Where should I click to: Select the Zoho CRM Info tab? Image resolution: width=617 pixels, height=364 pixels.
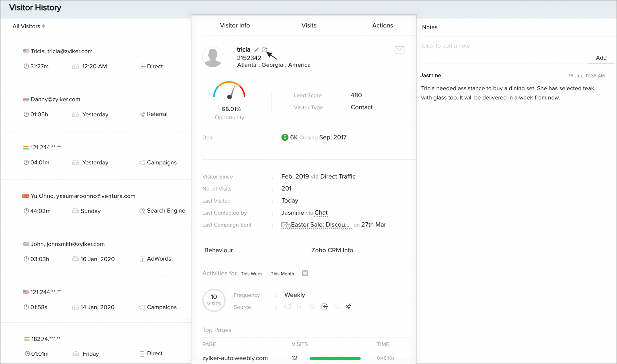pyautogui.click(x=332, y=250)
